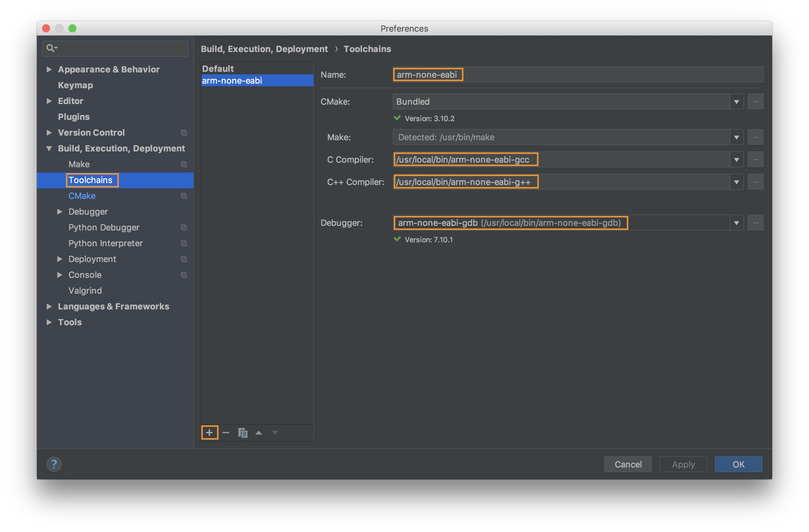Edit the toolchain Name field
This screenshot has width=809, height=532.
point(578,74)
